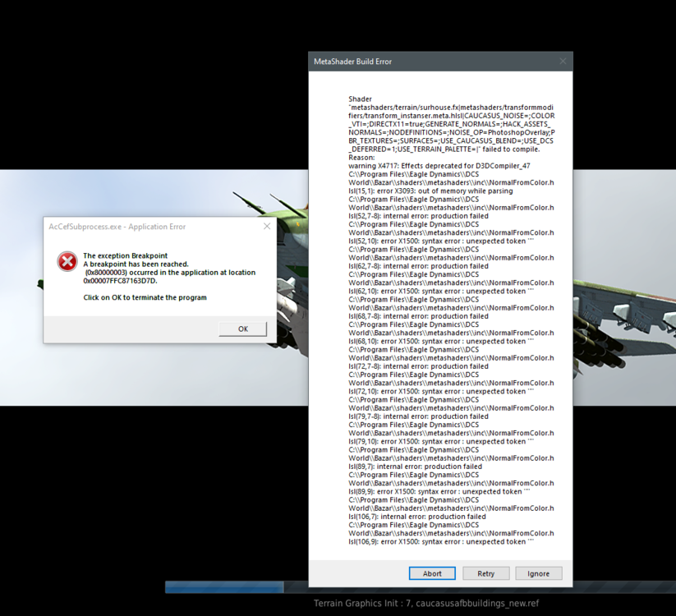This screenshot has width=676, height=616.
Task: Select the AcCefSubprocess.exe title bar
Action: coord(148,226)
